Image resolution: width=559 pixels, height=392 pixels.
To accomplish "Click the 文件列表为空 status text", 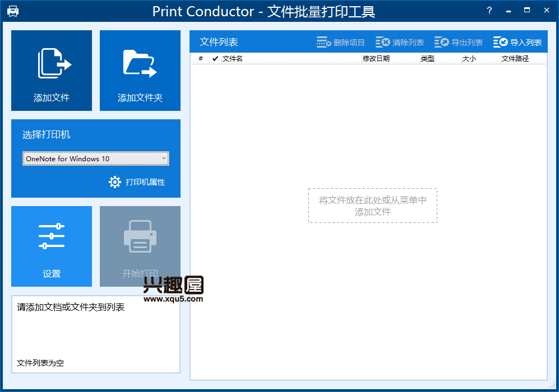I will [40, 363].
